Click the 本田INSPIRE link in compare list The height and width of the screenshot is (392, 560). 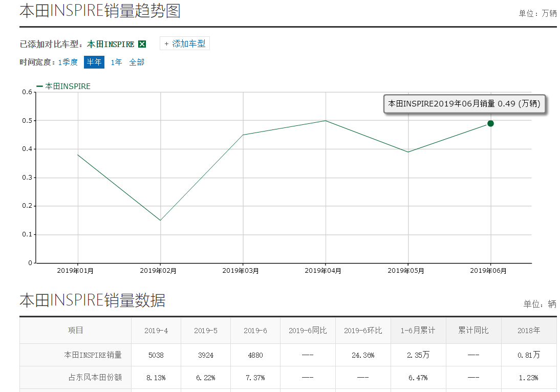click(111, 44)
